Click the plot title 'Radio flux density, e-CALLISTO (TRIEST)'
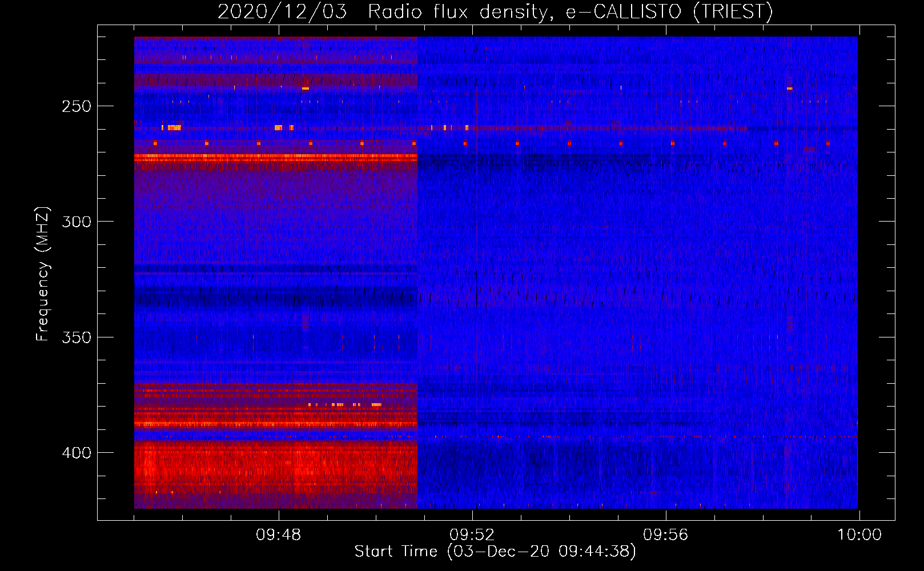 [x=570, y=12]
